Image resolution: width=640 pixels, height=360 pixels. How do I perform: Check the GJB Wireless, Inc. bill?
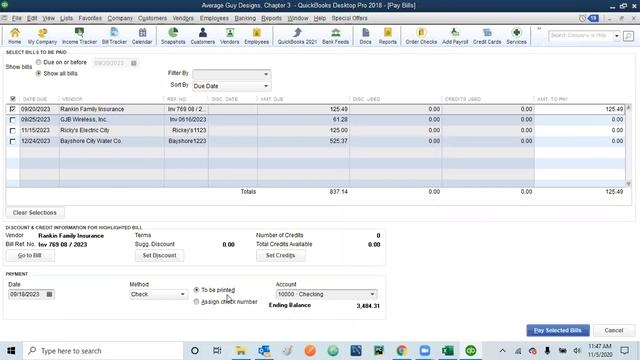(x=13, y=120)
